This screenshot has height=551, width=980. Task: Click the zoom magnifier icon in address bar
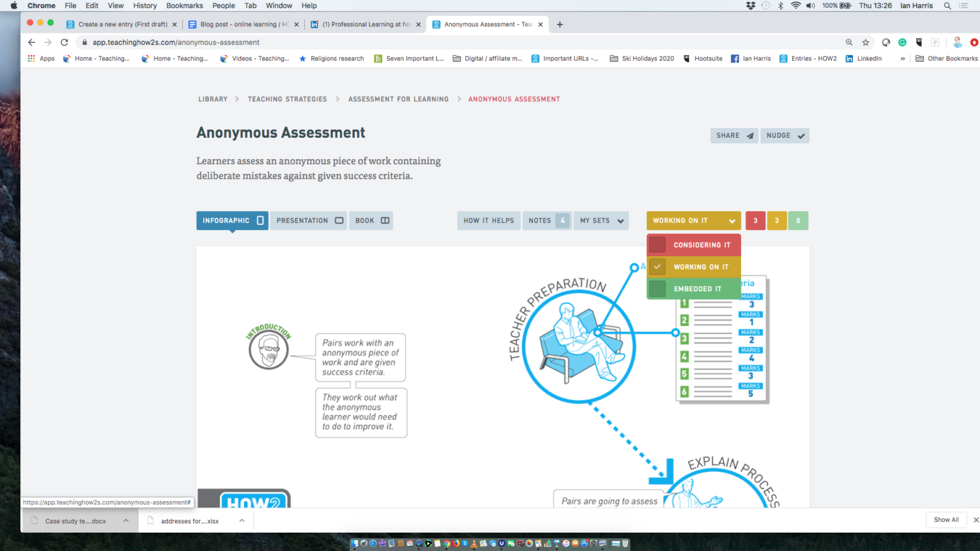849,42
